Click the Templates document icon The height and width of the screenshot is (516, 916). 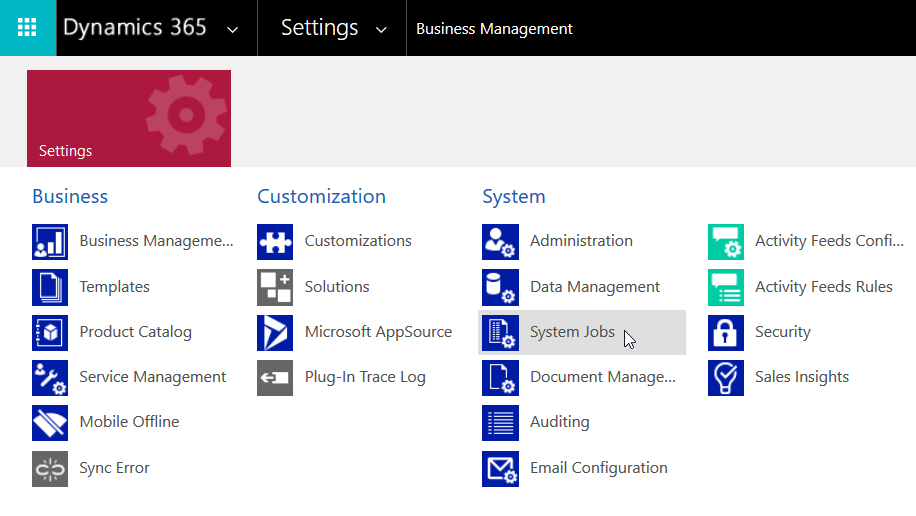[x=50, y=287]
